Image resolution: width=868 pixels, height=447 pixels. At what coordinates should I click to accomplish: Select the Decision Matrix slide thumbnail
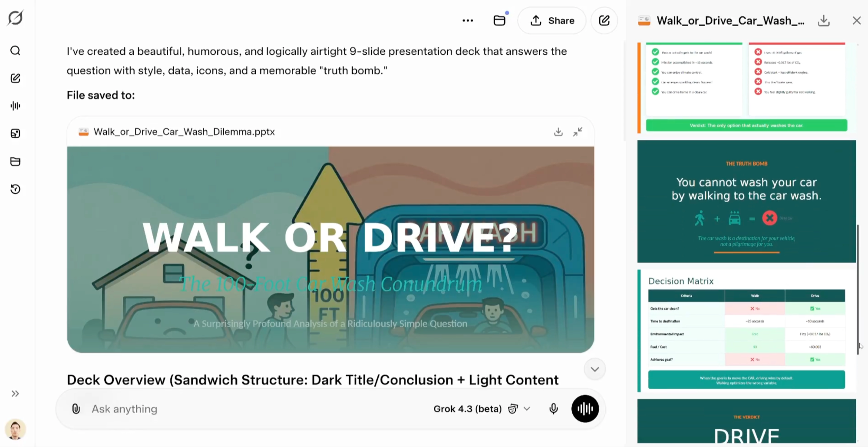(x=746, y=331)
